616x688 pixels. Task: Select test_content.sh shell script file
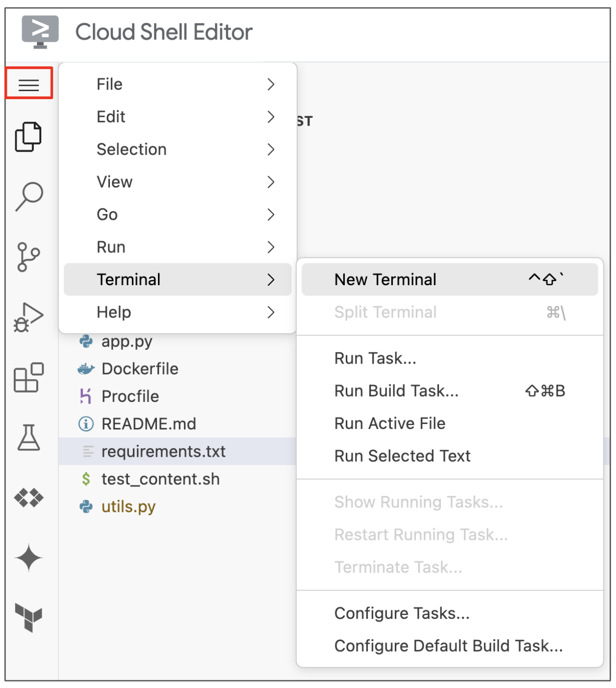pyautogui.click(x=160, y=479)
